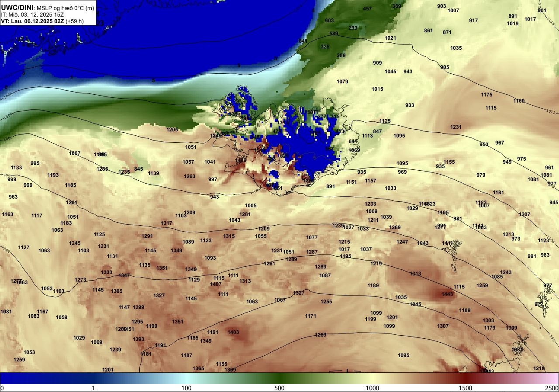Click the 1171 map value
Screen dimensions: 559x392
311,316
